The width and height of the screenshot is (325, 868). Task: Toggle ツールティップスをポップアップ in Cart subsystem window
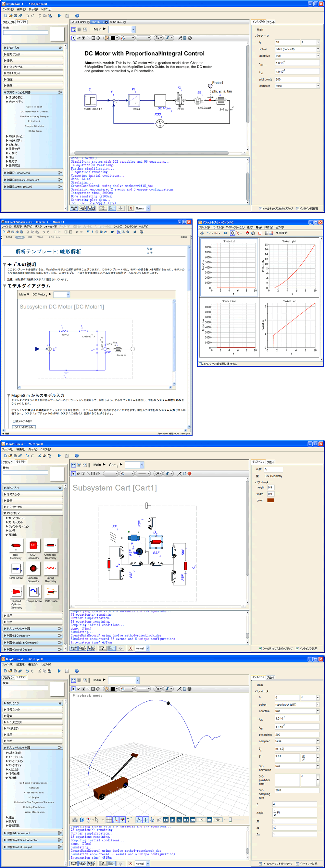(x=260, y=648)
